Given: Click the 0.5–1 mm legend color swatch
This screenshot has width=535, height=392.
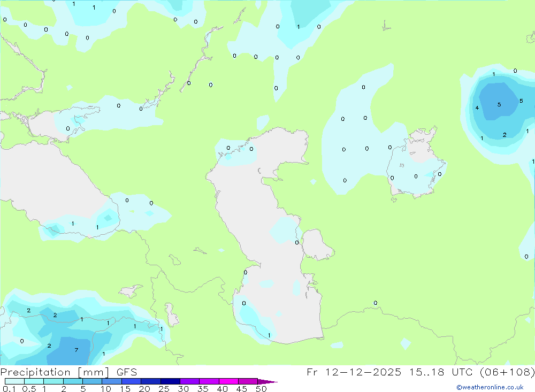Looking at the screenshot, I should point(34,381).
